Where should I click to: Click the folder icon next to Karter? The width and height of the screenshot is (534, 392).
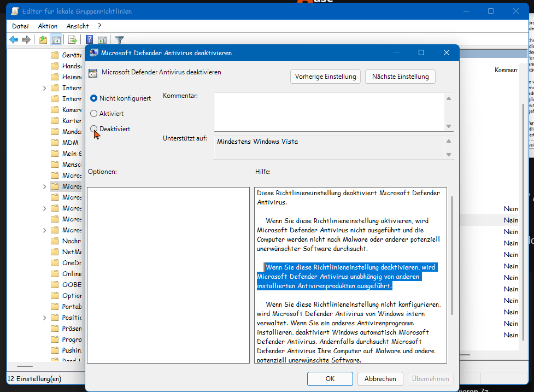[x=55, y=121]
